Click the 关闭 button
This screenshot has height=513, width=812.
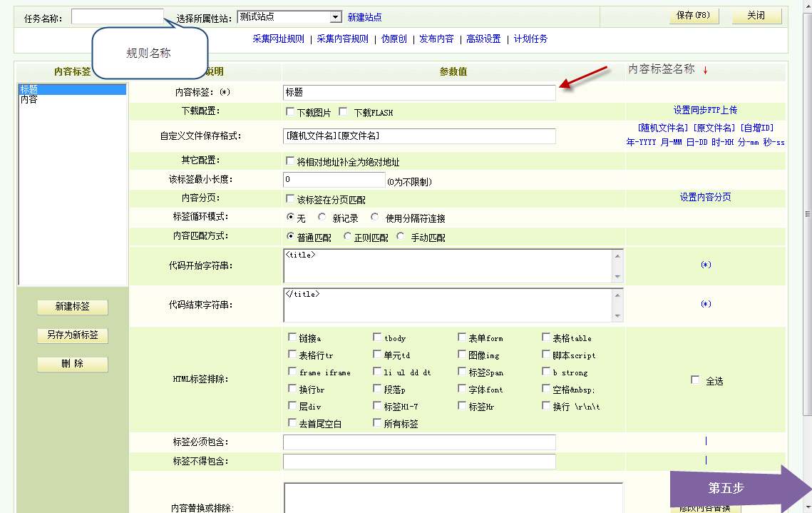click(756, 16)
